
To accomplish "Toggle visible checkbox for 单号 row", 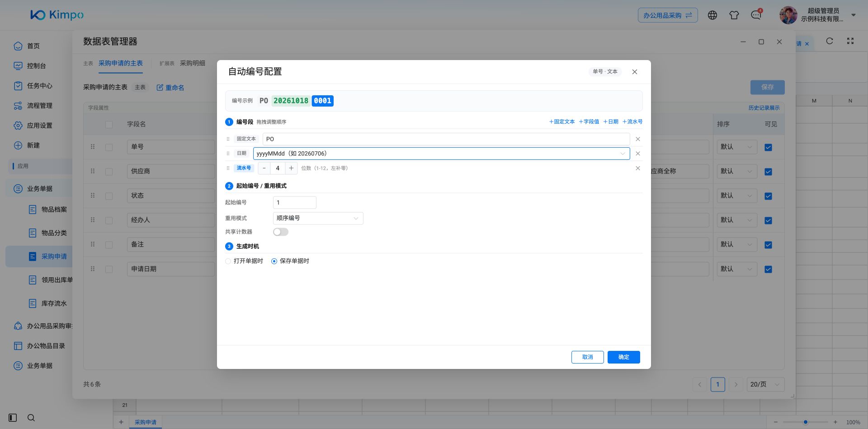I will click(768, 147).
